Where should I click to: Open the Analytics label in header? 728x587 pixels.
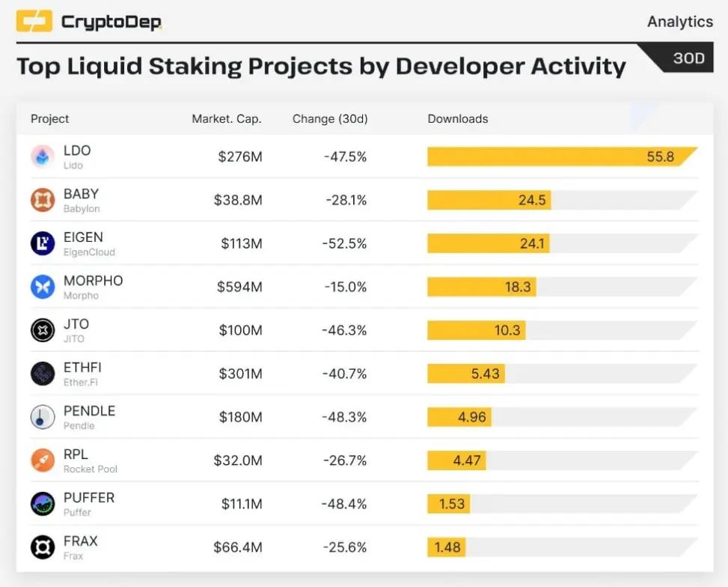[x=680, y=22]
